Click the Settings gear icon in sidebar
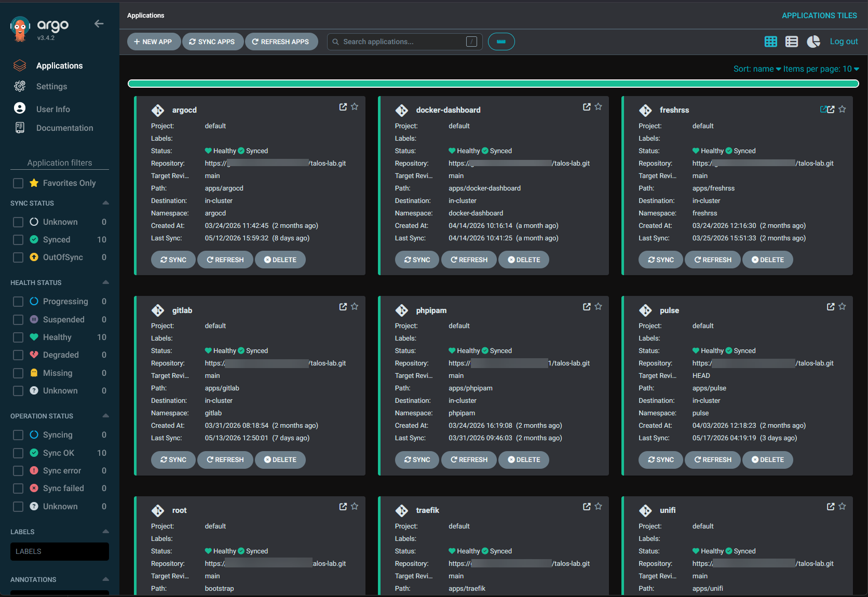This screenshot has width=868, height=597. pyautogui.click(x=20, y=86)
